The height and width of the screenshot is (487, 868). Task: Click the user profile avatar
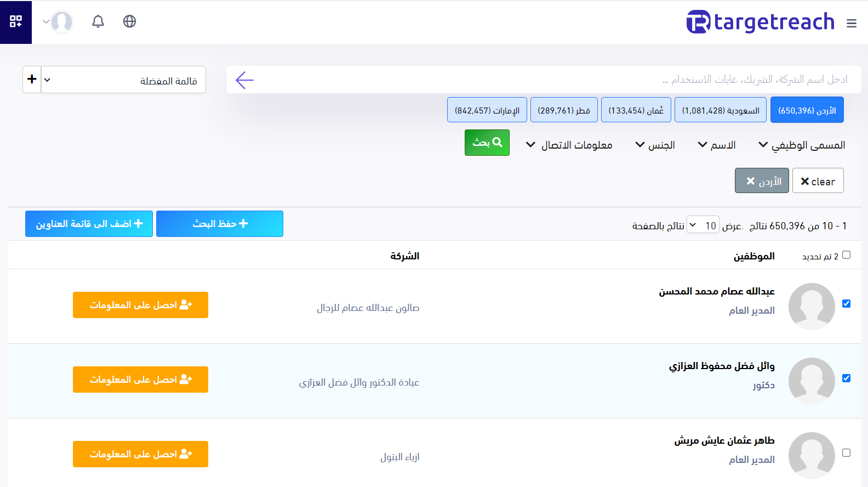61,22
